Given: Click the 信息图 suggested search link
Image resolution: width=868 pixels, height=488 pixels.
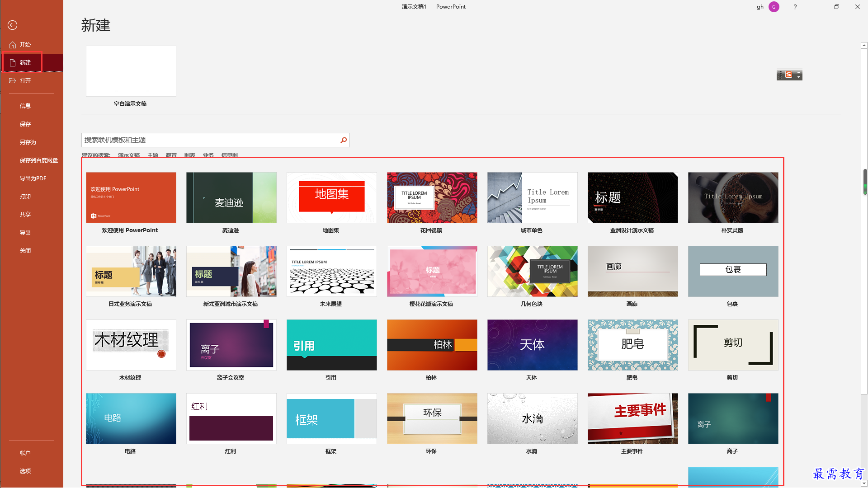Looking at the screenshot, I should [x=230, y=155].
